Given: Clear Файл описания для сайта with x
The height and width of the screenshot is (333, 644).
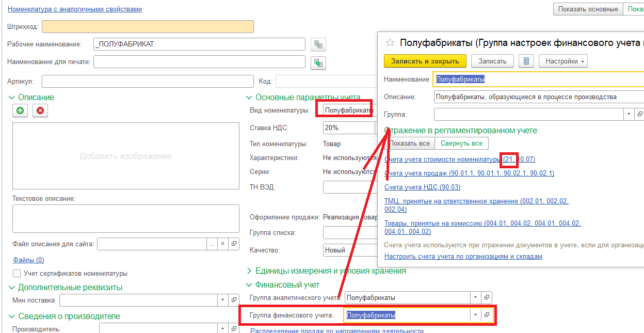Looking at the screenshot, I should [x=222, y=244].
